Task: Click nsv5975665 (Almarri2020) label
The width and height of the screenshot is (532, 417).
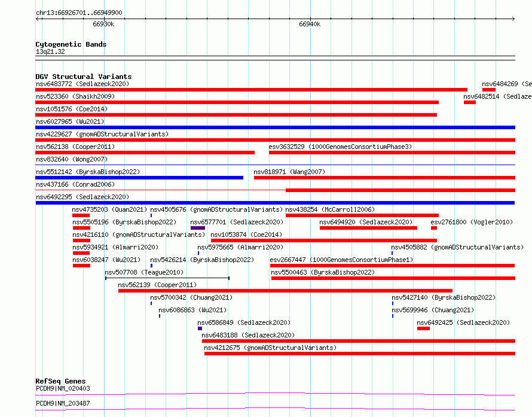Action: (x=240, y=247)
